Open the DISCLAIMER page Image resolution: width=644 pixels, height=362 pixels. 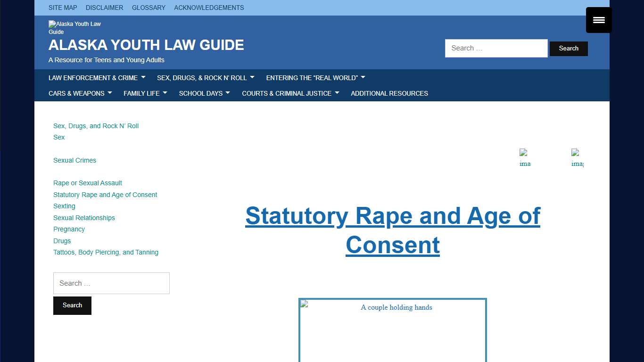104,8
